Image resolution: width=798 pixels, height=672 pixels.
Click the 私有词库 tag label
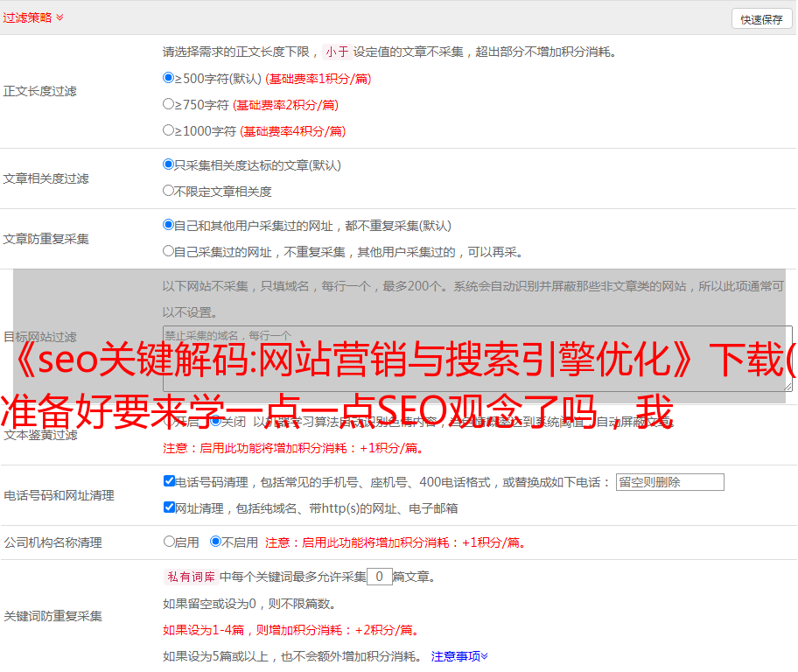pyautogui.click(x=191, y=577)
